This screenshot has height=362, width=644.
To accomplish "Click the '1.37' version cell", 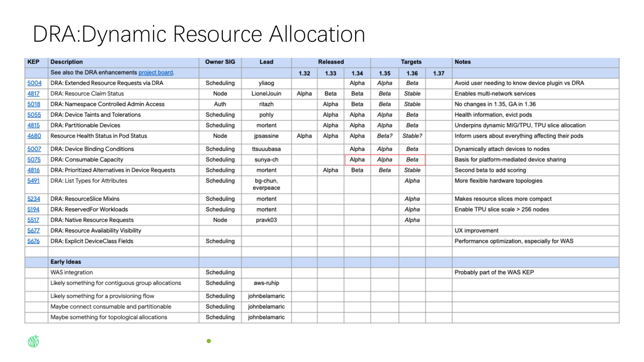I will click(438, 73).
